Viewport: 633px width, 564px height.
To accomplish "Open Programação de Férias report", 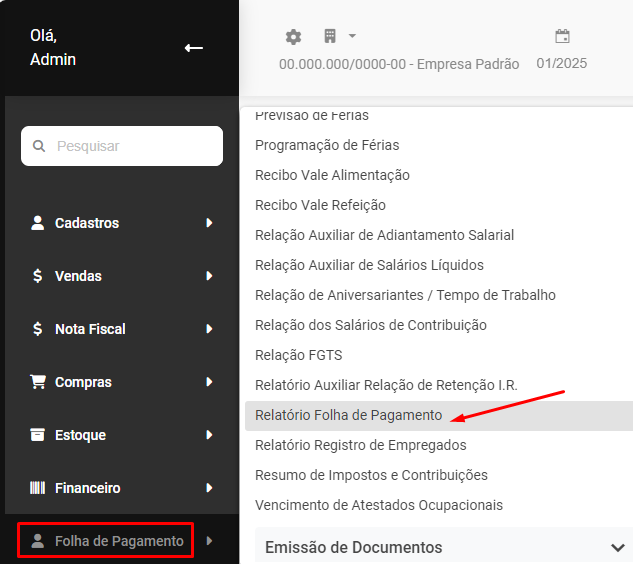I will pyautogui.click(x=327, y=145).
